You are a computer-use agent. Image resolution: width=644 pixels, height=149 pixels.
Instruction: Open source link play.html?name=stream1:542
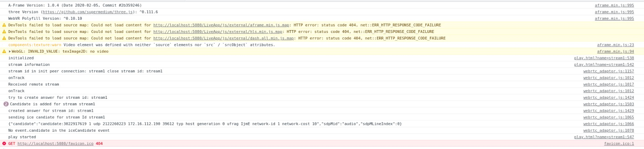[x=604, y=65]
